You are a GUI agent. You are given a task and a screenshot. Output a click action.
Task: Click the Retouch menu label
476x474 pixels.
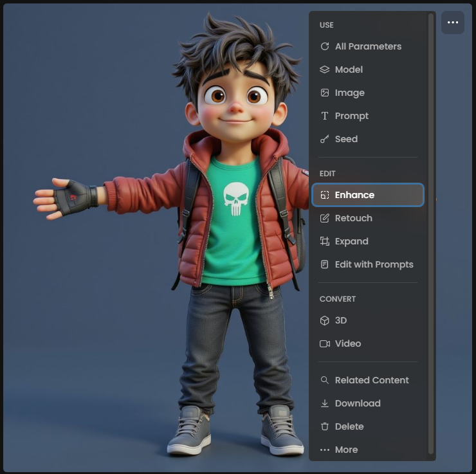pyautogui.click(x=354, y=218)
